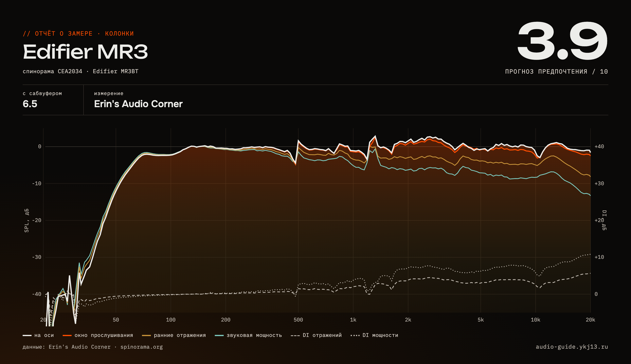Viewport: 631px width, 364px height.
Task: Open the audio-guide.ykj13.ru footer address
Action: [572, 347]
